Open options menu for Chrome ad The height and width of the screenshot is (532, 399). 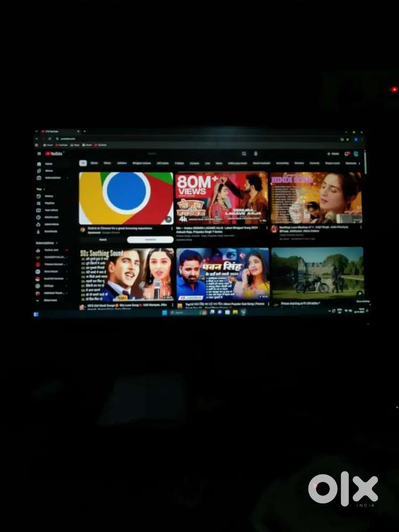pyautogui.click(x=171, y=229)
